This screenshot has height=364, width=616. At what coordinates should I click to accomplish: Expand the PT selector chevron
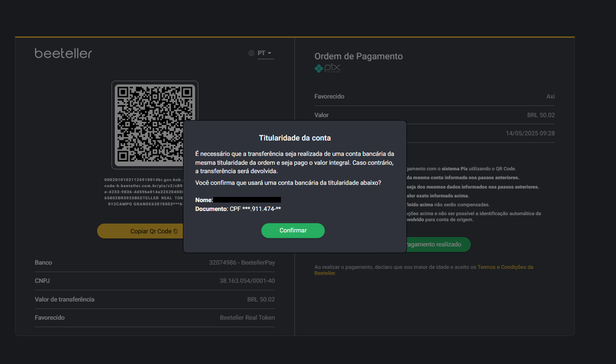270,53
